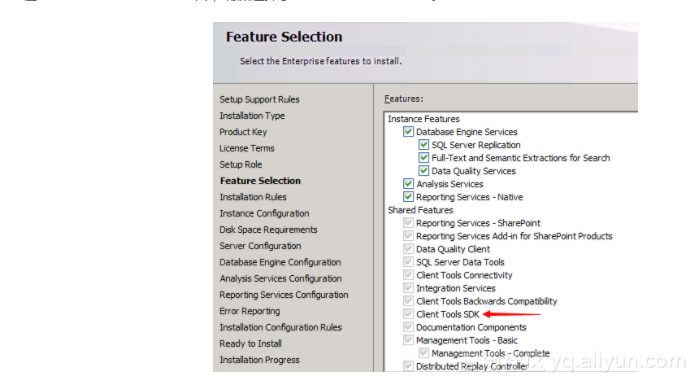This screenshot has height=384, width=697.
Task: Toggle Integration Services checkbox
Action: [x=408, y=288]
